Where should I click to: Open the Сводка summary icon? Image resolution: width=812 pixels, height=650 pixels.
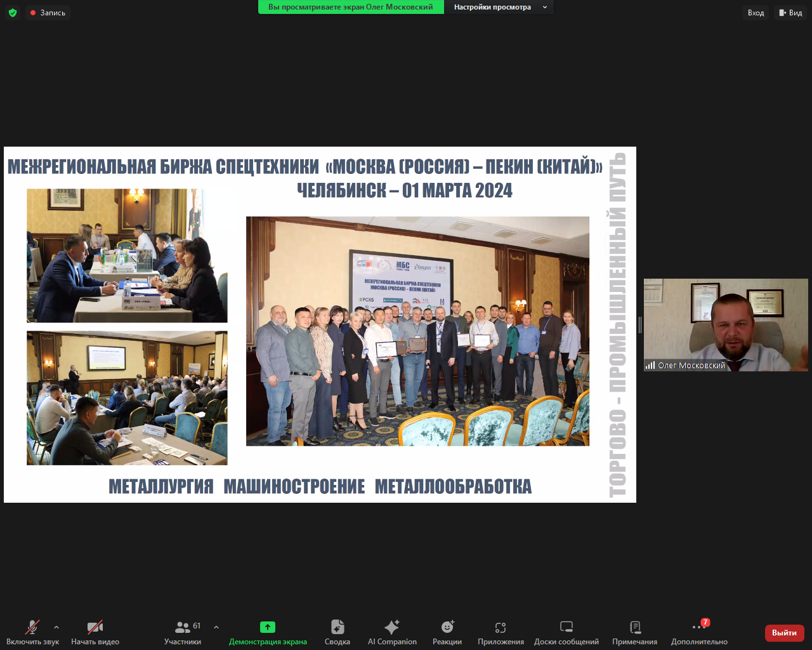pos(337,632)
